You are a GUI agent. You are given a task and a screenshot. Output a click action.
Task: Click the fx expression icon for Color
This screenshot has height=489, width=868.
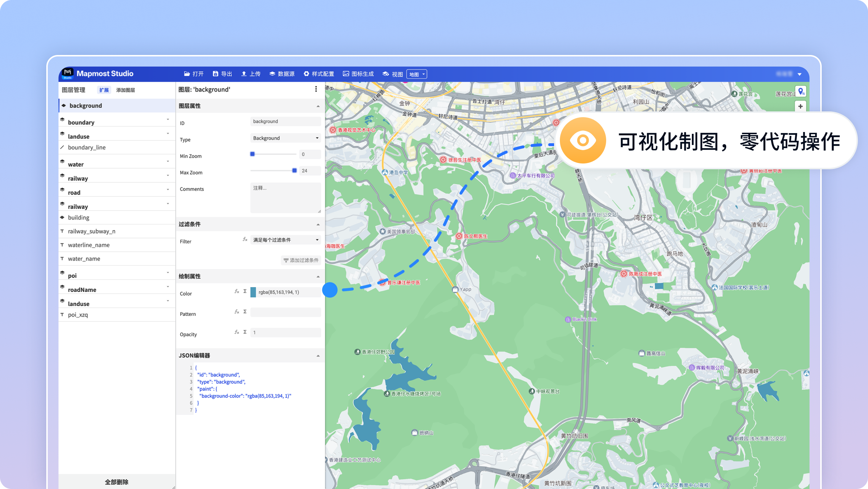coord(237,291)
